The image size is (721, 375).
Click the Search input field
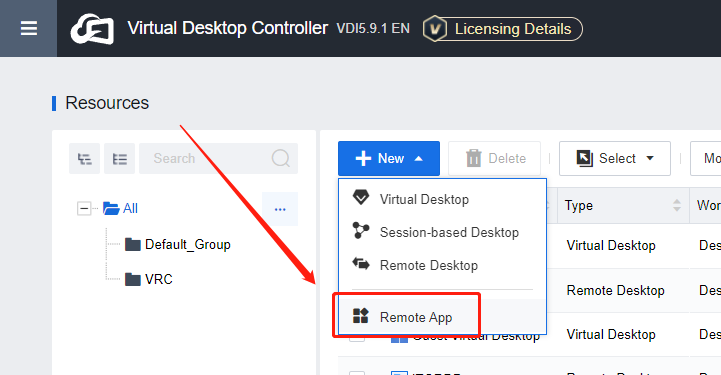[218, 159]
